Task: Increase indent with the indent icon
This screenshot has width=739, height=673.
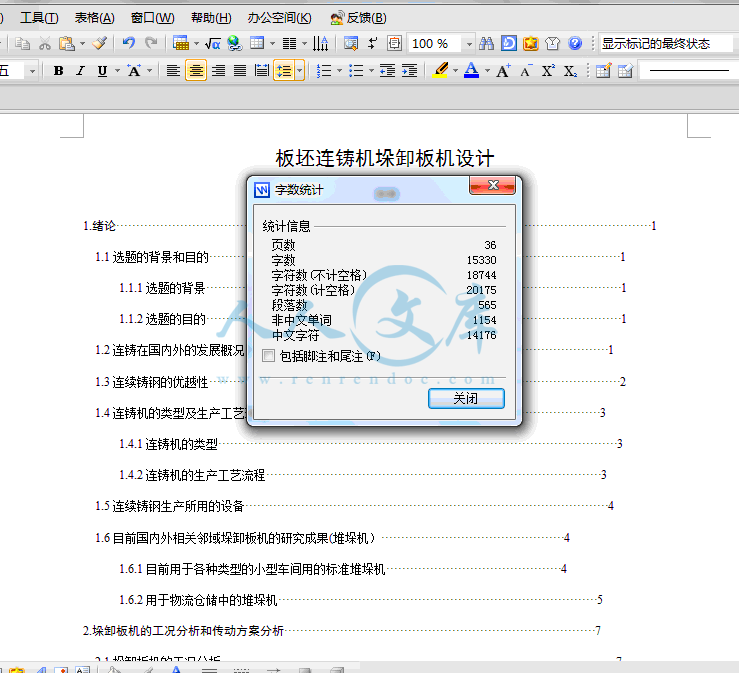Action: click(410, 71)
